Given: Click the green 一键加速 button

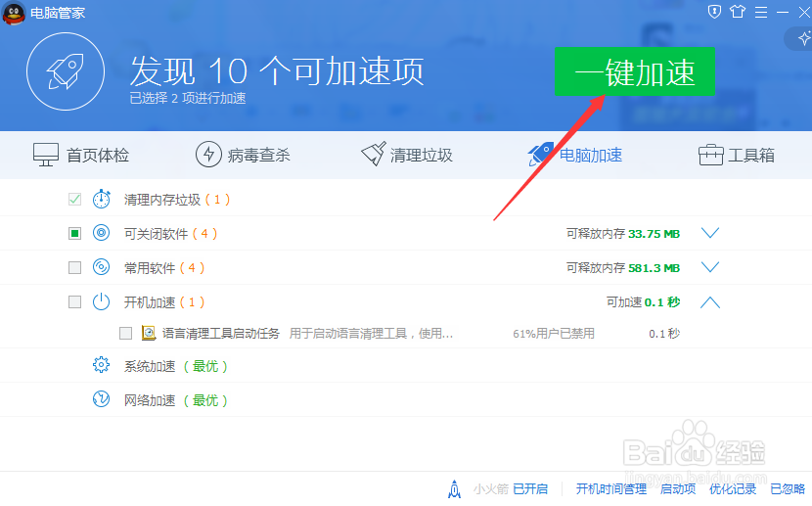Looking at the screenshot, I should (634, 71).
